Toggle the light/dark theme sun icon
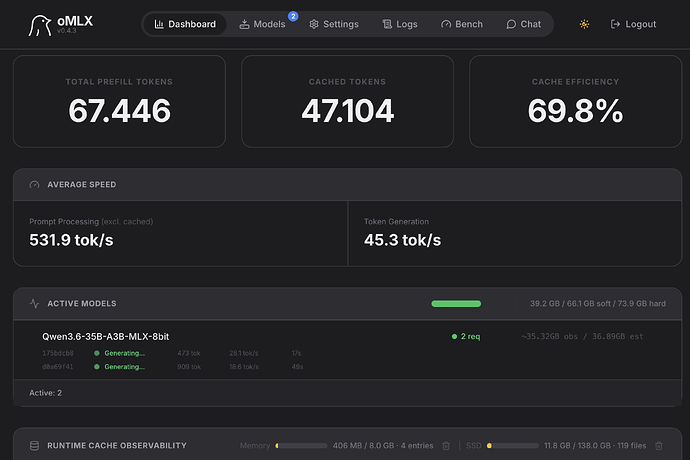Screen dimensions: 690x460 [584, 24]
